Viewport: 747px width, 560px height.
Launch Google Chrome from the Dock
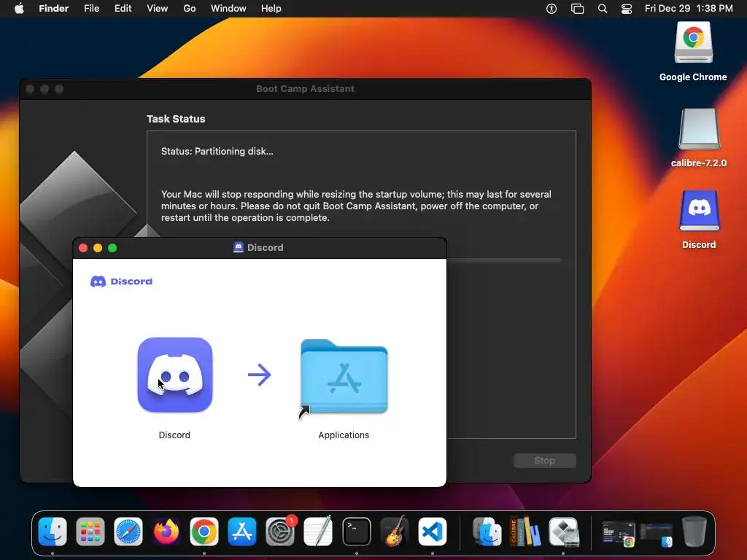[x=204, y=532]
